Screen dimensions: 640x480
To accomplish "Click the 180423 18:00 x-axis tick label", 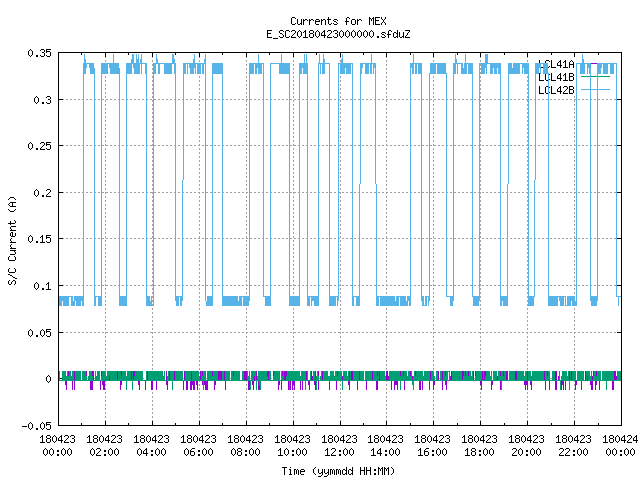I will [479, 446].
